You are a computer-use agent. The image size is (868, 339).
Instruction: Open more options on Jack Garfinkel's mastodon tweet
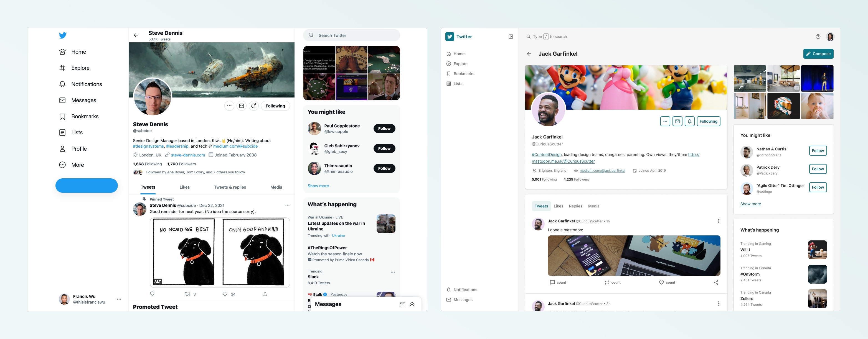click(x=719, y=221)
